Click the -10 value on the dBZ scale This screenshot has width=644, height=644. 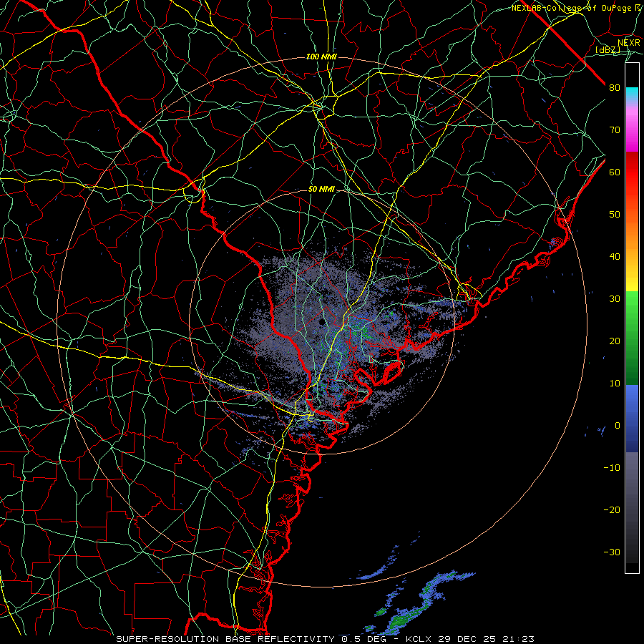[612, 468]
